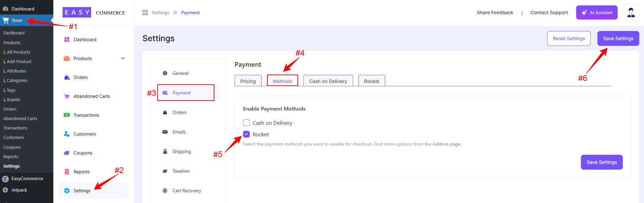Click the breadcrumb grid icon beside Settings
Viewport: 644px width, 203px height.
click(x=145, y=12)
